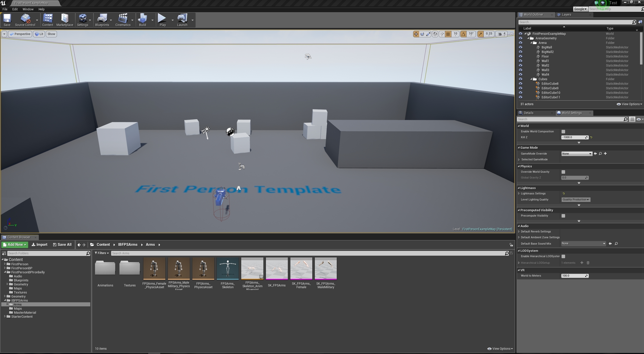Click the Cinematics toolbar icon
This screenshot has width=644, height=354.
point(123,20)
